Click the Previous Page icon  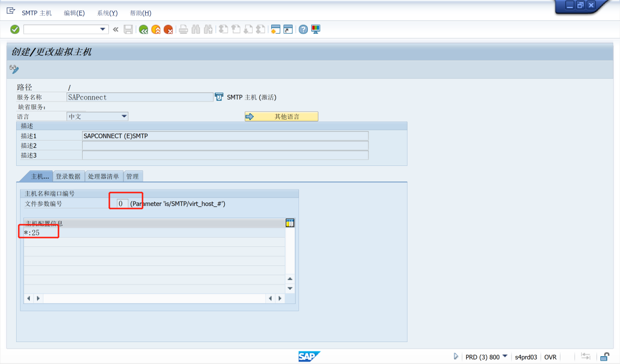tap(236, 29)
